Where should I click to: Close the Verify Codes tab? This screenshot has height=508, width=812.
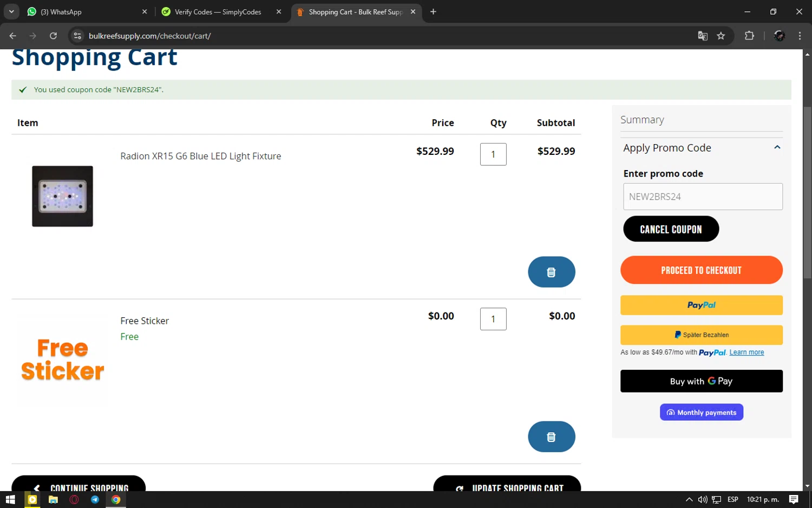pyautogui.click(x=279, y=12)
